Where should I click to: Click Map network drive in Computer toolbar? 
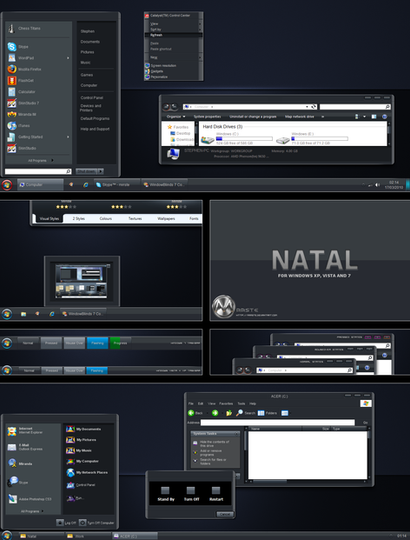[299, 117]
